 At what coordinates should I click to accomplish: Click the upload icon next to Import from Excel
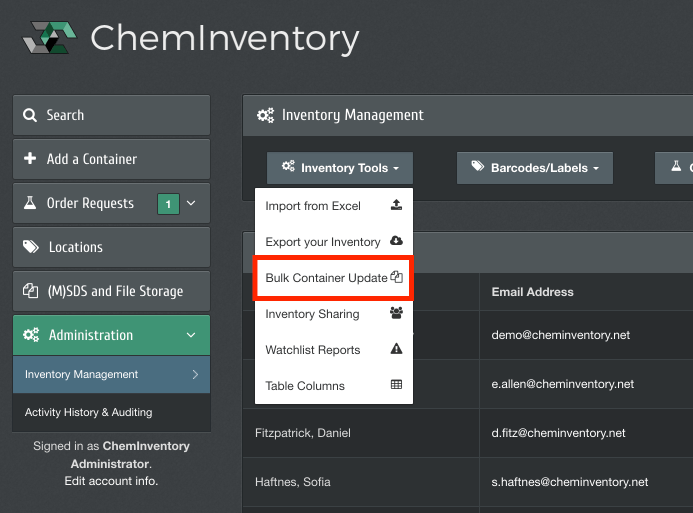pos(396,205)
